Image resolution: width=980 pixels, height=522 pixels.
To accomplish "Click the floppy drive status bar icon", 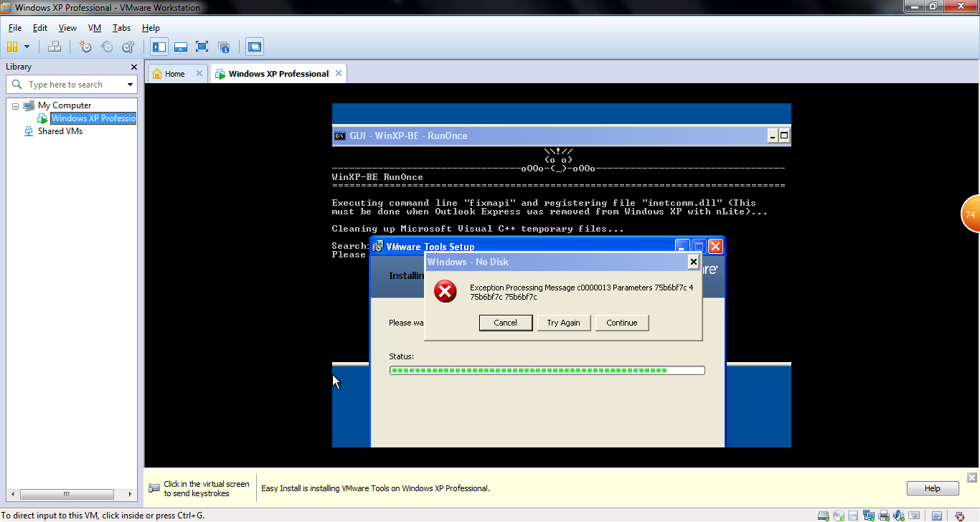I will [853, 516].
